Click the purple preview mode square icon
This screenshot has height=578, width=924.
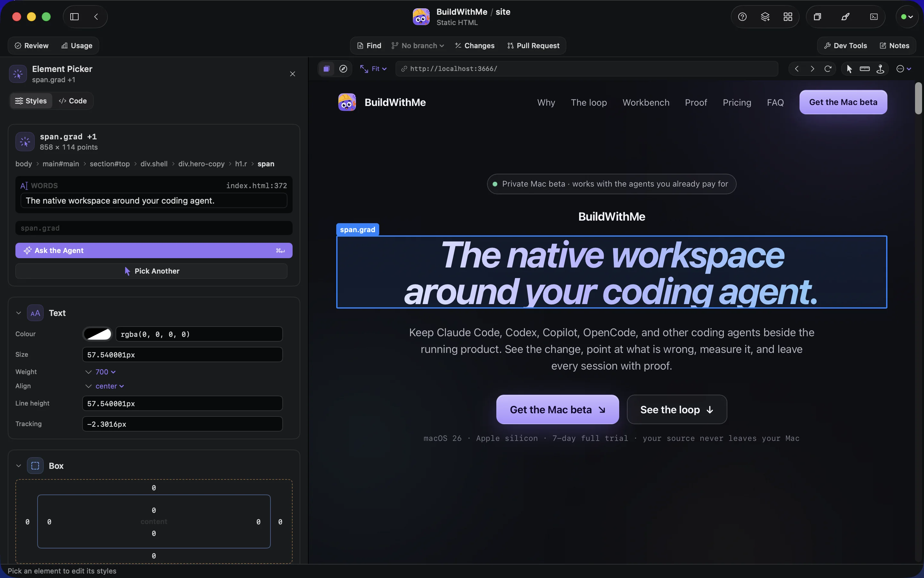pyautogui.click(x=327, y=69)
